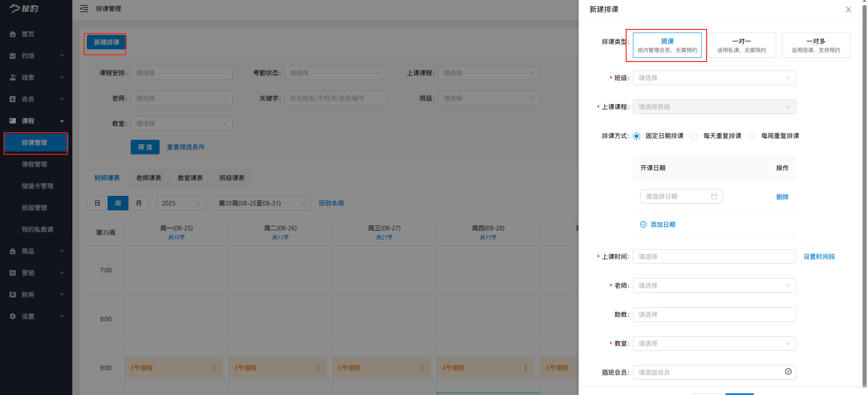Viewport: 868px width, 395px height.
Task: Select 固定日期排课 radio button
Action: [x=637, y=136]
